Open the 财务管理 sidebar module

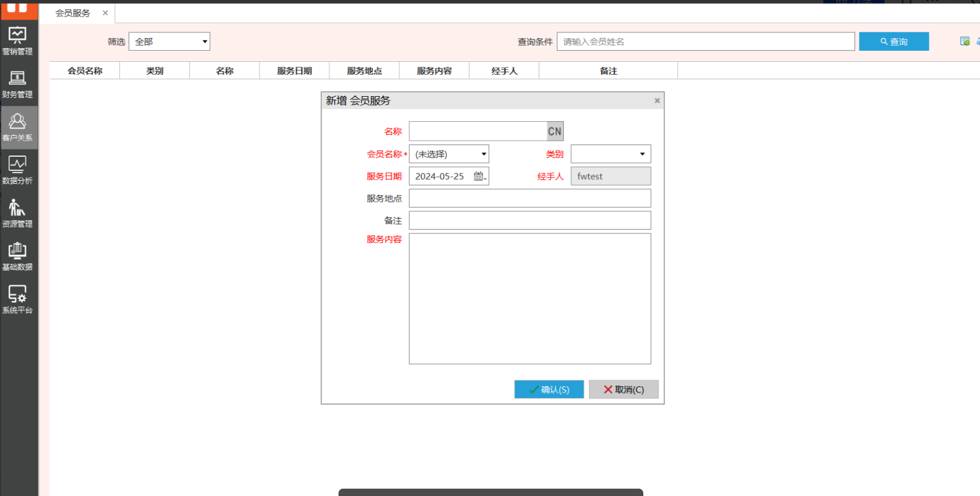(18, 85)
